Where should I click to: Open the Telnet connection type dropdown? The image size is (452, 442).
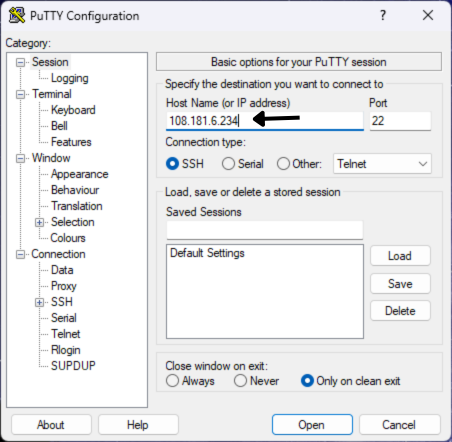382,164
